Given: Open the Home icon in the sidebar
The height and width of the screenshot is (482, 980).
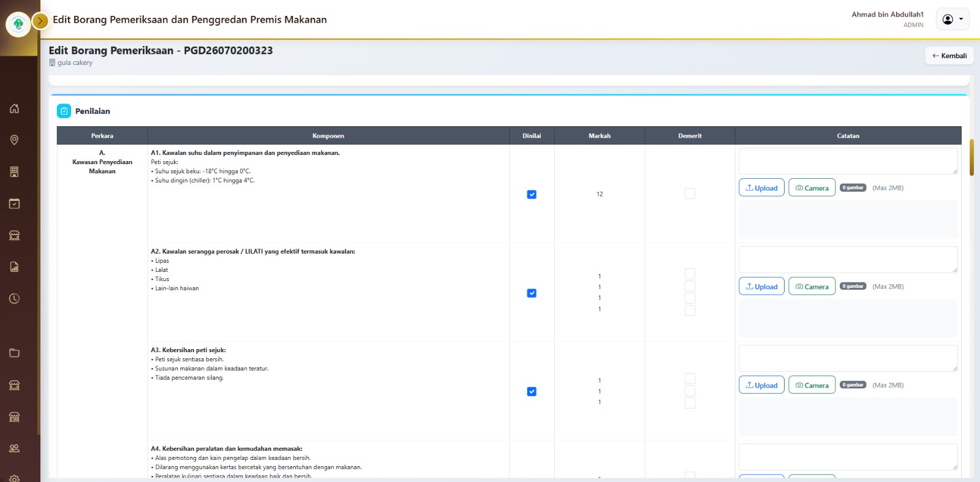Looking at the screenshot, I should coord(14,108).
